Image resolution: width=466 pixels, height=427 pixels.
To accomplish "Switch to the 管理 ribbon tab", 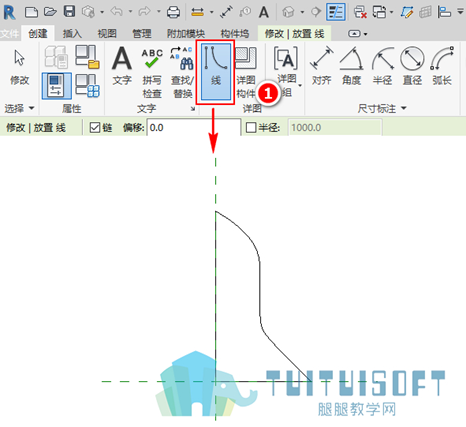I will [x=142, y=34].
